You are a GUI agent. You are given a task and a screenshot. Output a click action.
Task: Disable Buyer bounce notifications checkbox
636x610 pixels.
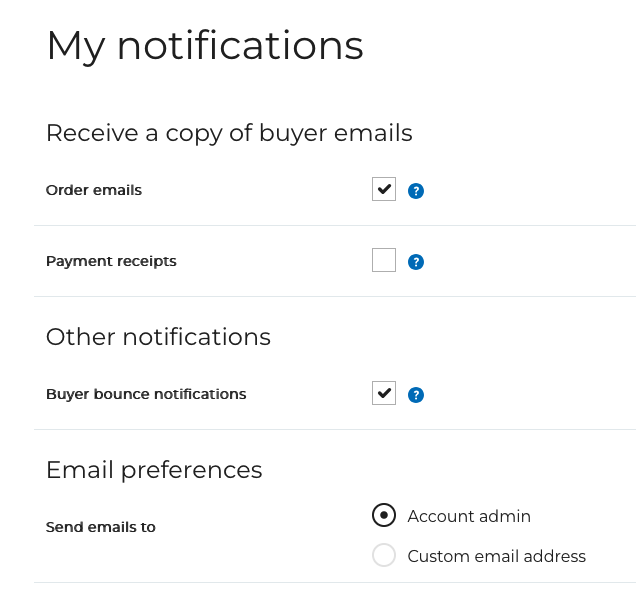pyautogui.click(x=384, y=393)
